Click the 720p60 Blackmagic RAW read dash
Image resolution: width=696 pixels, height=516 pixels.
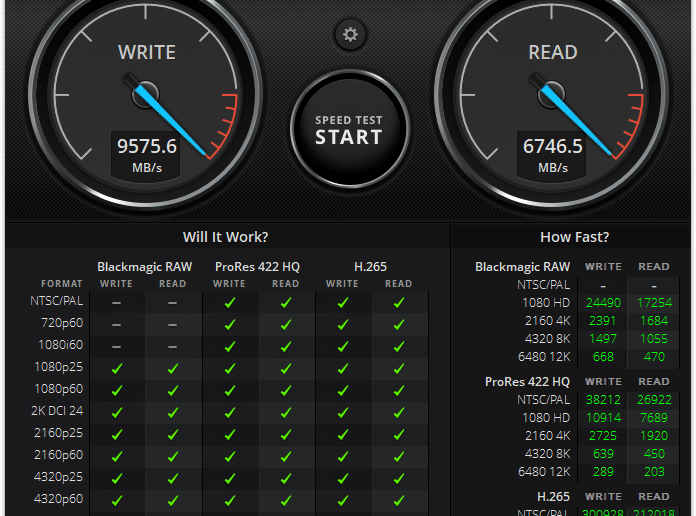pyautogui.click(x=173, y=325)
